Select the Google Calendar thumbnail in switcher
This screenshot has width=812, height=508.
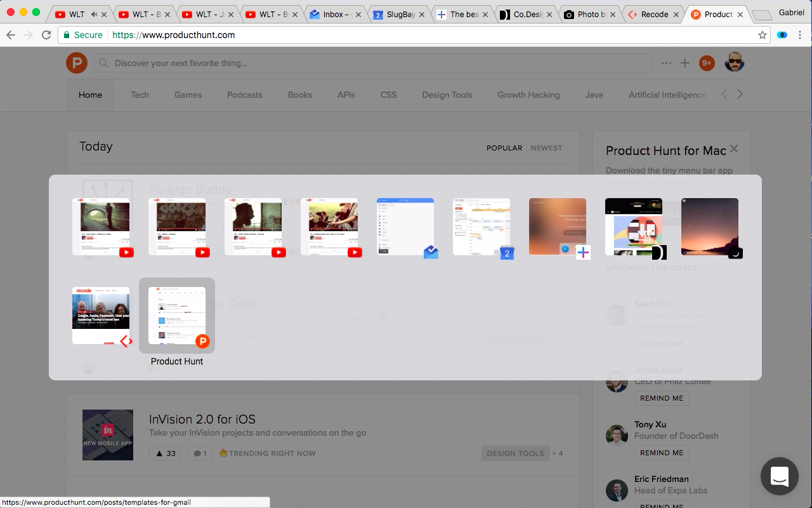(x=481, y=227)
